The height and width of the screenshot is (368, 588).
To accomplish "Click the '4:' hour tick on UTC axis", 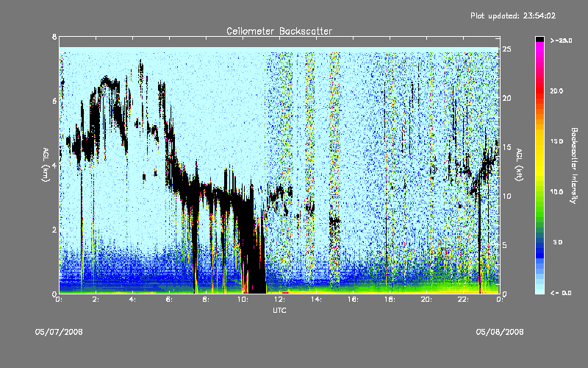I will [133, 300].
